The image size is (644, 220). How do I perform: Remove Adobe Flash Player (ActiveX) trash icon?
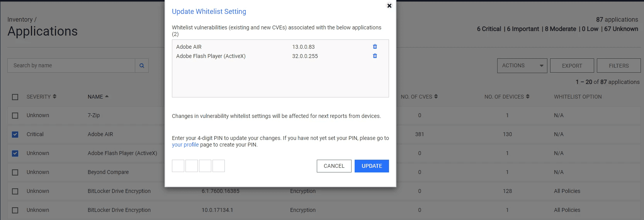pyautogui.click(x=375, y=56)
